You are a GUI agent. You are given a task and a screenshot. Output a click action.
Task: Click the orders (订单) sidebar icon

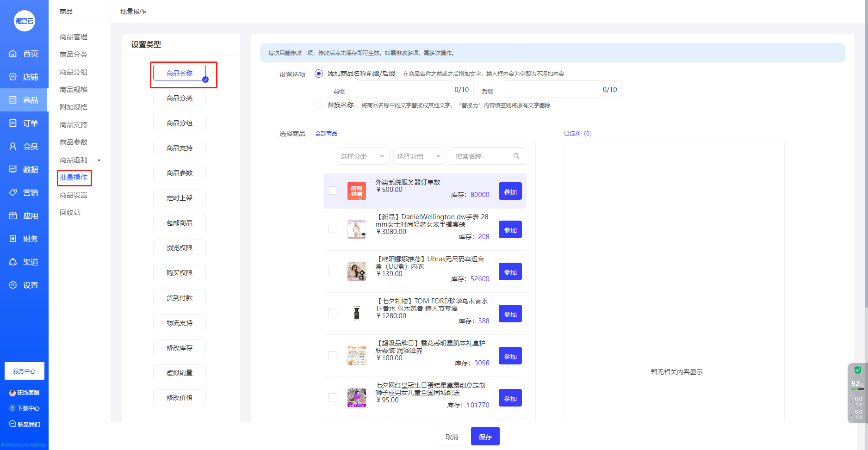(x=13, y=123)
